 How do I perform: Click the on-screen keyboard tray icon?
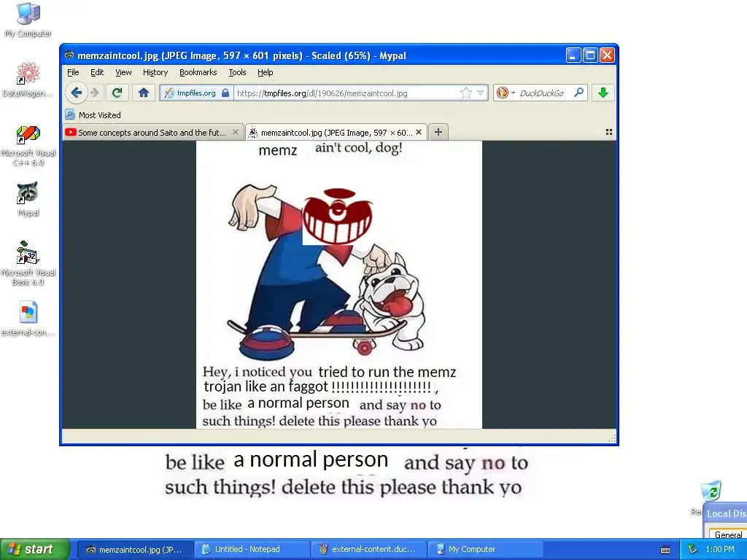coord(665,550)
